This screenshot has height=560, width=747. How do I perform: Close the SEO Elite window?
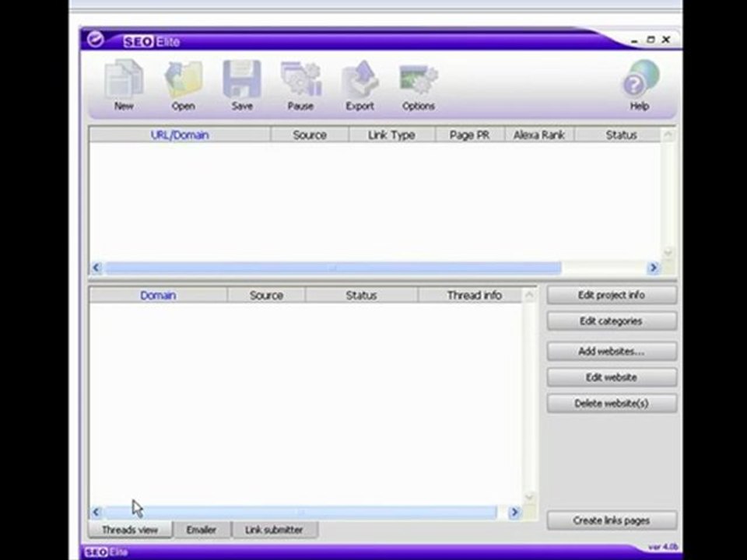click(x=666, y=40)
